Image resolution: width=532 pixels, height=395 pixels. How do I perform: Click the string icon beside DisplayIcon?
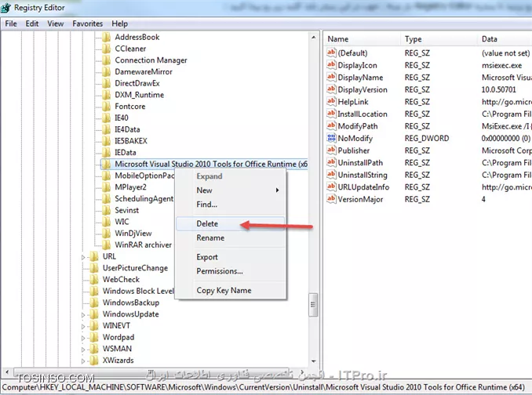(331, 65)
